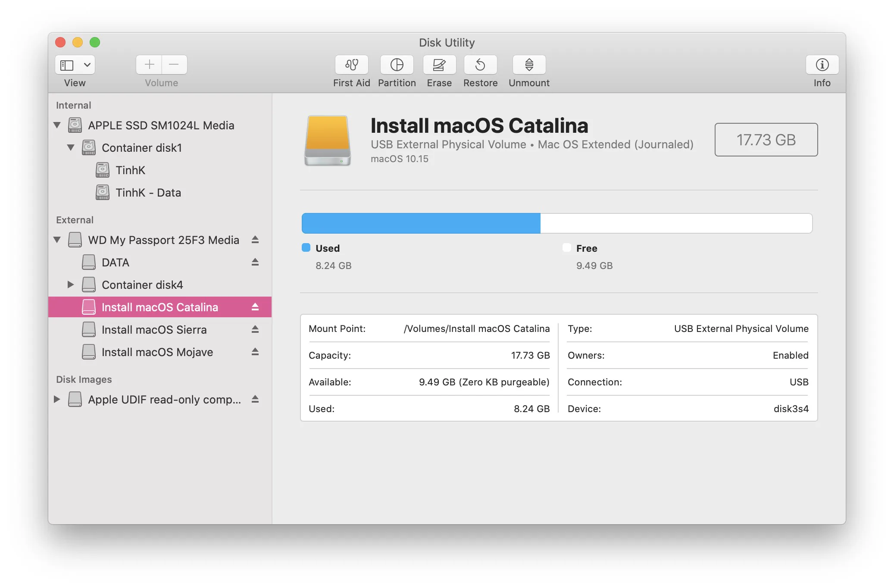Click the Mount Point path value
Screen dimensions: 894x588
pyautogui.click(x=477, y=328)
